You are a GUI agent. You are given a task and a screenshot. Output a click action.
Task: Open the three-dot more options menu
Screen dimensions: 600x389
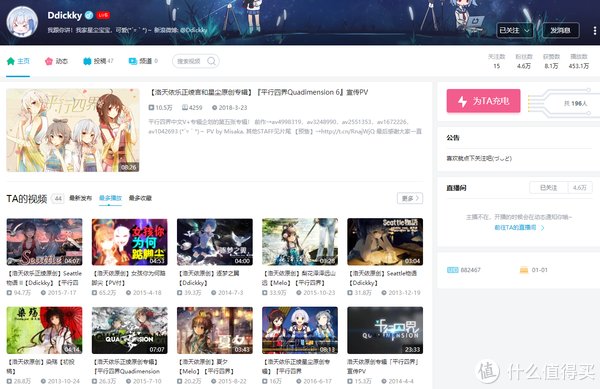595,31
